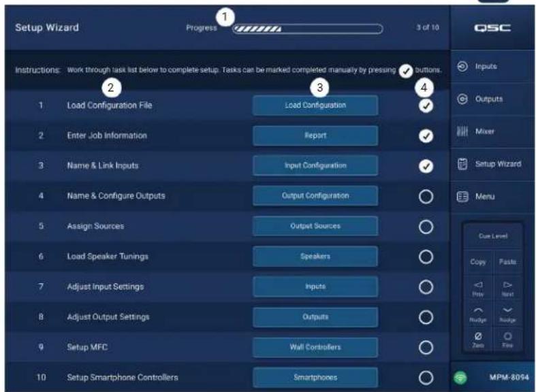Open Mixer in the right sidebar
The height and width of the screenshot is (392, 536).
point(492,131)
